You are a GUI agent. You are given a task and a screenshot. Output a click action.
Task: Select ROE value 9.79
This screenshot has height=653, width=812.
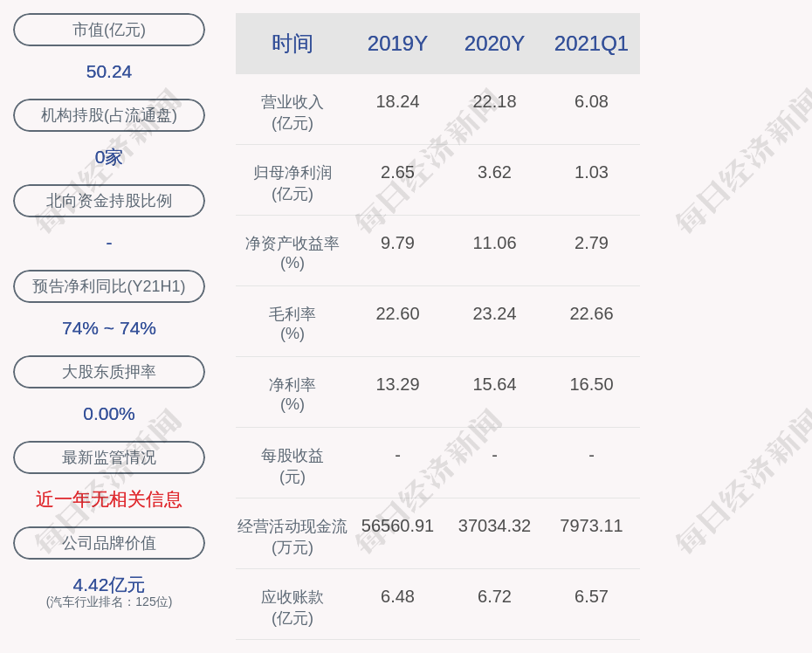pos(398,243)
